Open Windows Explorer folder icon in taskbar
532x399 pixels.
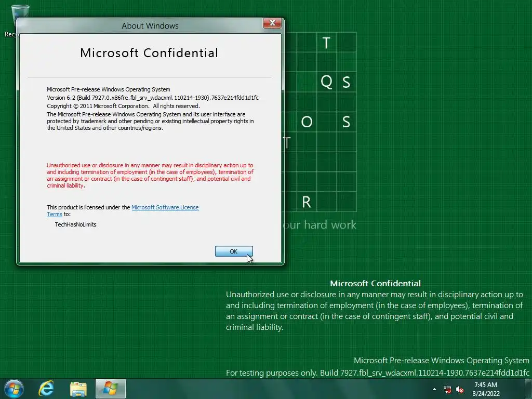[x=78, y=389]
